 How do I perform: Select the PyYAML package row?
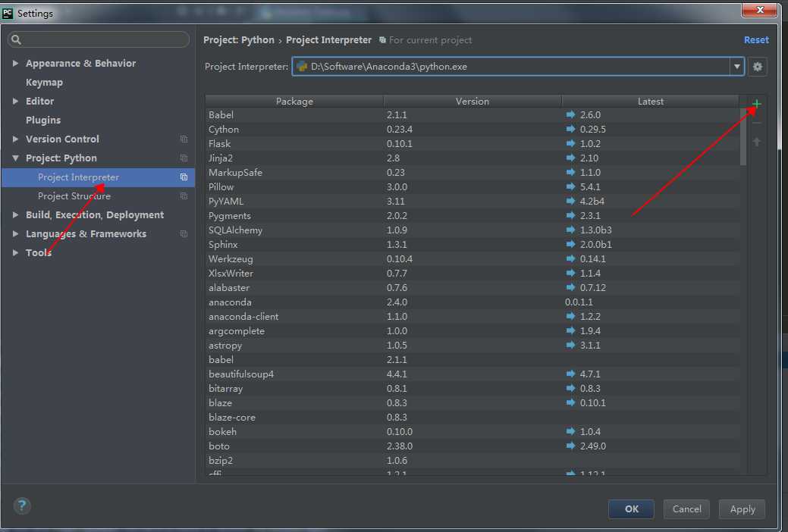tap(472, 202)
